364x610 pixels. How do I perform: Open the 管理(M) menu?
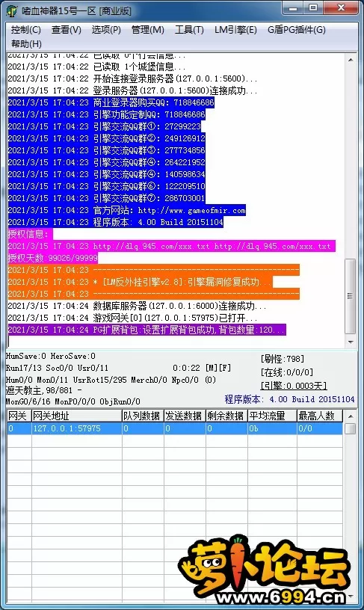[x=147, y=30]
